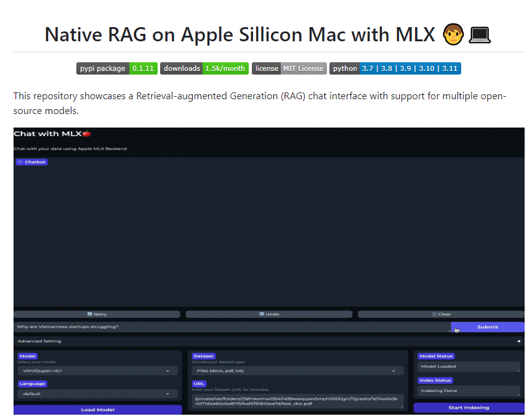The width and height of the screenshot is (532, 419).
Task: Click the Undo button in the chat
Action: tap(268, 314)
